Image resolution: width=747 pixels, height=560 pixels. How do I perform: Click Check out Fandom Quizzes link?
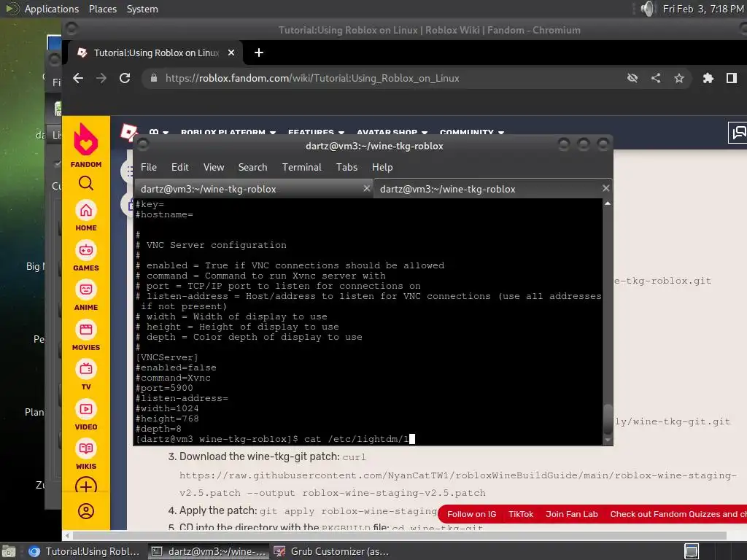coord(678,514)
